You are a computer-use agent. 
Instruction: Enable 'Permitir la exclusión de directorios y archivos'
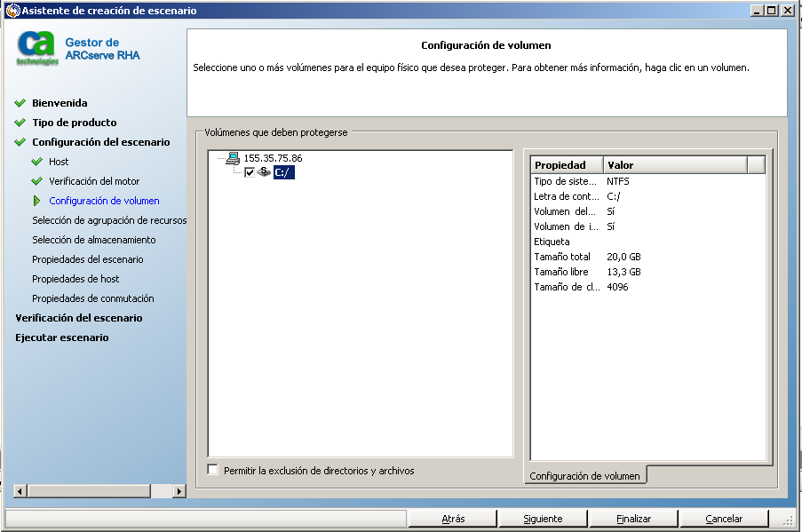coord(212,470)
